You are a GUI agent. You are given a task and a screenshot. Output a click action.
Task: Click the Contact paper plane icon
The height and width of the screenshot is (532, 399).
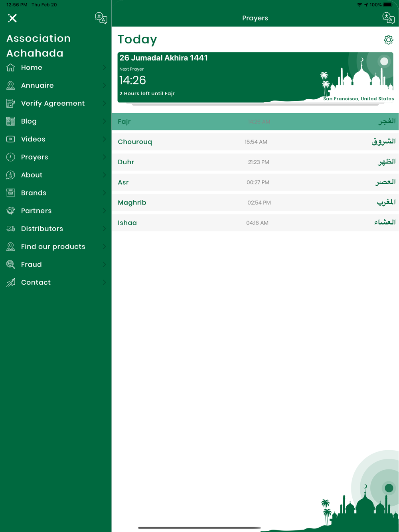pyautogui.click(x=11, y=282)
